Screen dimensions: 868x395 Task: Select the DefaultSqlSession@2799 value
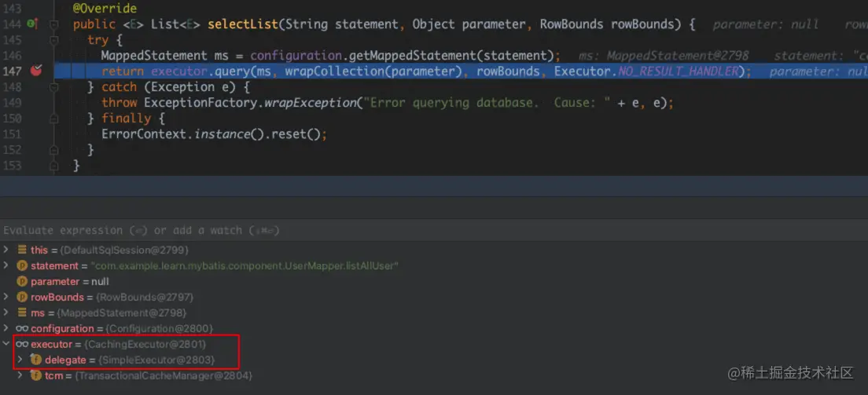pos(123,250)
